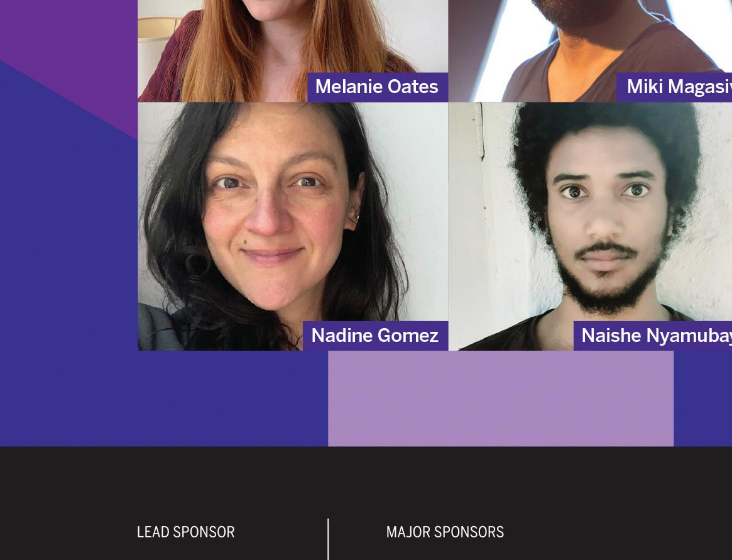Open Nadine Gomez's portrait photo

pyautogui.click(x=293, y=226)
